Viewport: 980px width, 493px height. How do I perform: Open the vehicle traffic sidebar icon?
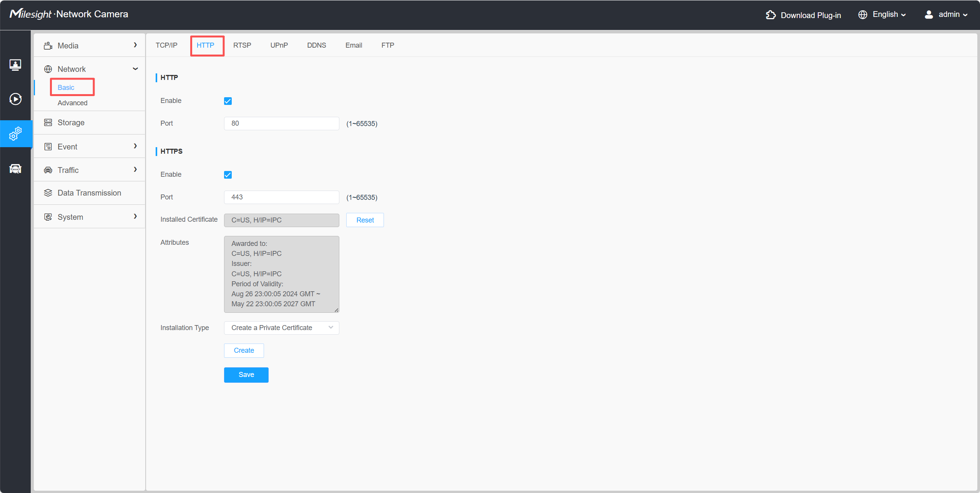(x=15, y=169)
